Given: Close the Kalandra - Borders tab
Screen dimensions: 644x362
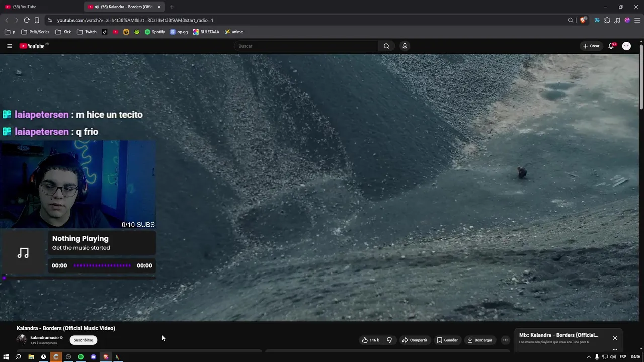Looking at the screenshot, I should tap(159, 7).
